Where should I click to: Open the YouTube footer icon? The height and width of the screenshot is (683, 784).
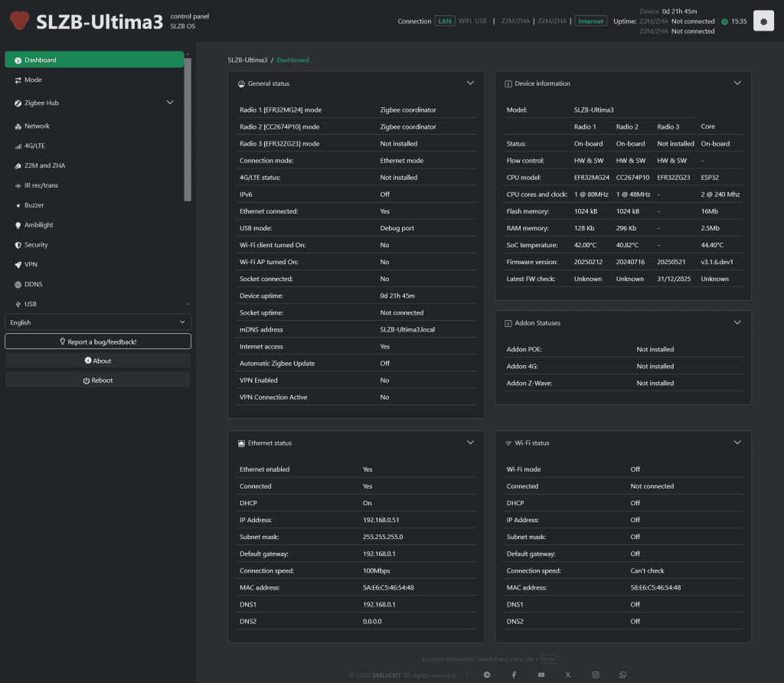click(x=541, y=675)
